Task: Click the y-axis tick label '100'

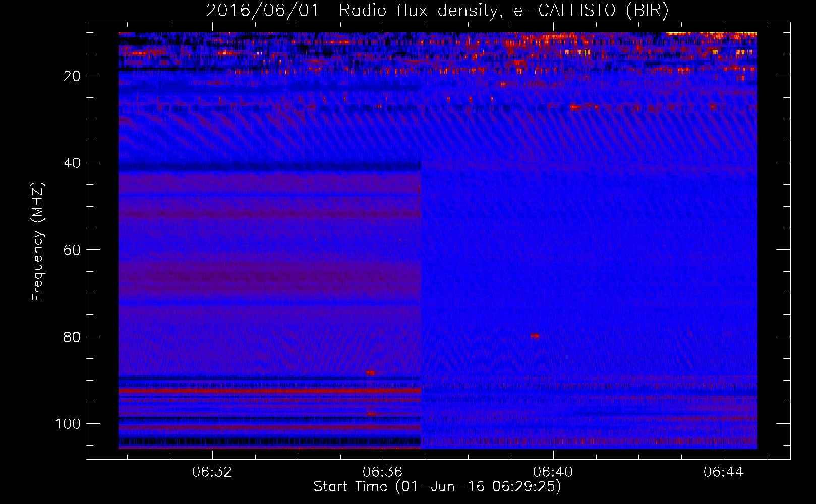Action: [69, 424]
